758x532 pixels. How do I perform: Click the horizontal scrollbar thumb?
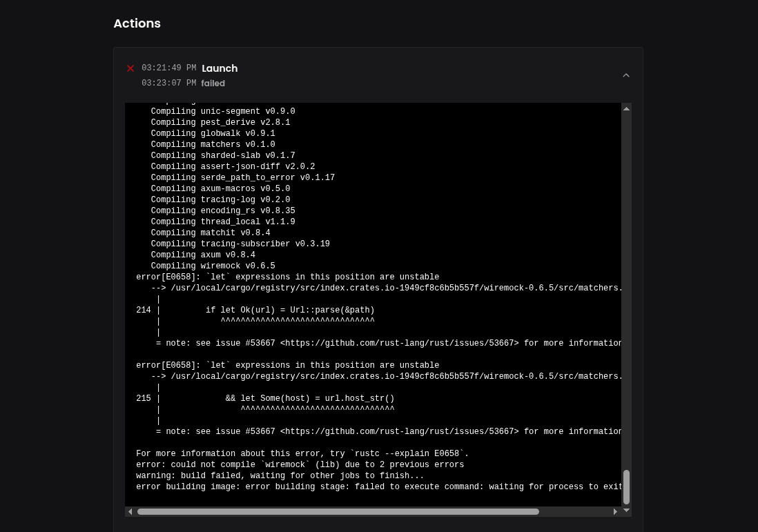pos(338,512)
